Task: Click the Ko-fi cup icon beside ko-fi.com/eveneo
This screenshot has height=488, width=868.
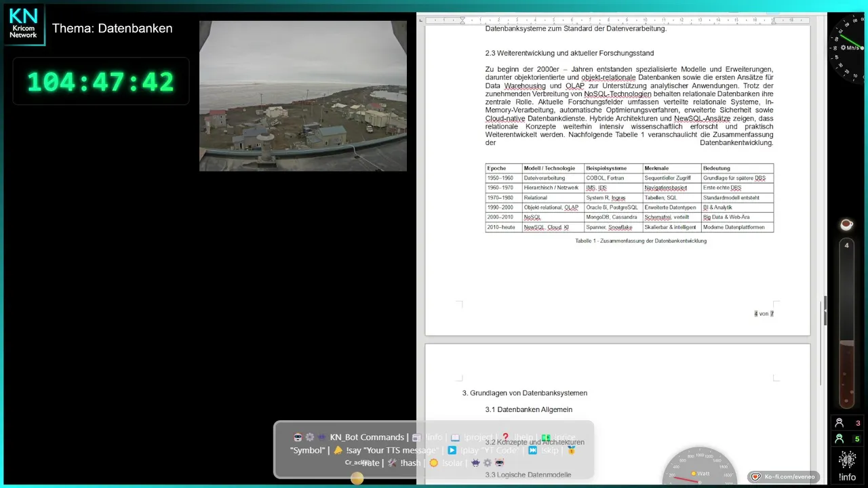Action: point(755,476)
